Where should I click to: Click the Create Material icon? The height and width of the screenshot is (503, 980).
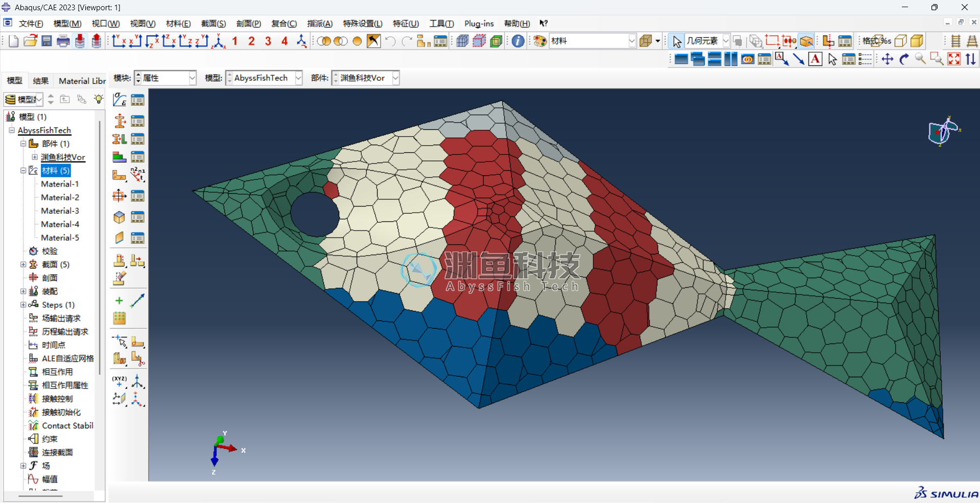[119, 100]
